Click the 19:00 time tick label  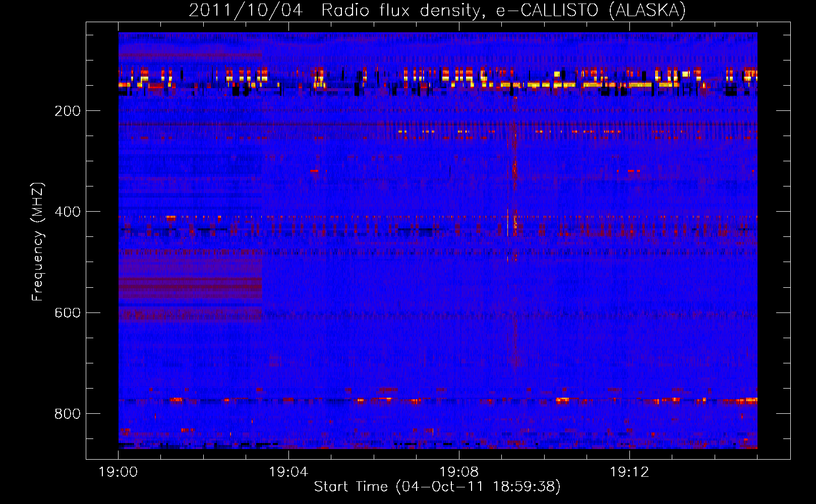tap(119, 472)
